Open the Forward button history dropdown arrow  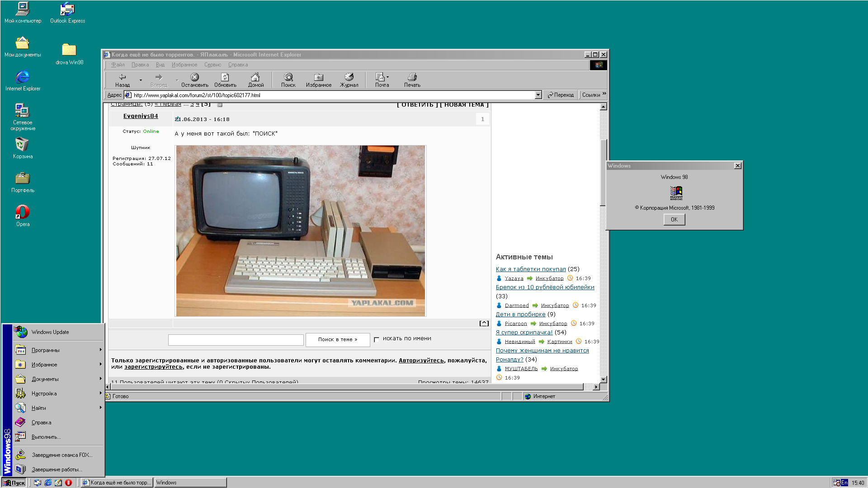point(177,80)
